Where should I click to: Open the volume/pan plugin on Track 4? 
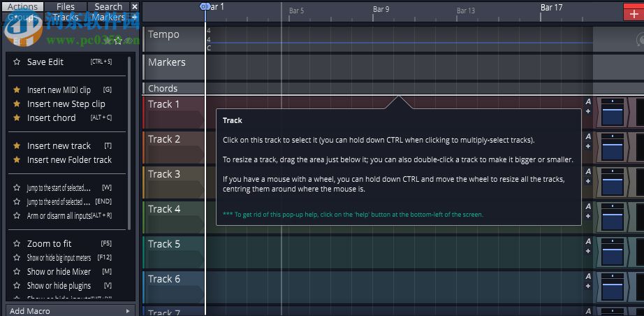(613, 217)
